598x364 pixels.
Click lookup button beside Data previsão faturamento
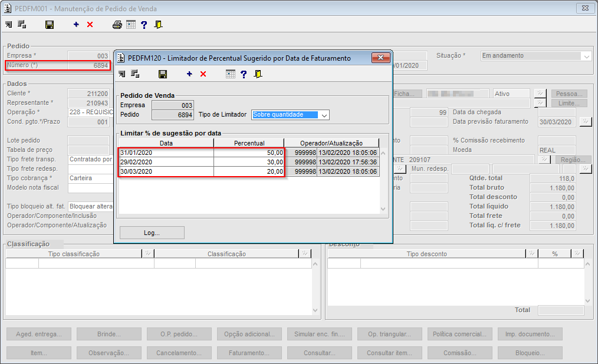(585, 122)
